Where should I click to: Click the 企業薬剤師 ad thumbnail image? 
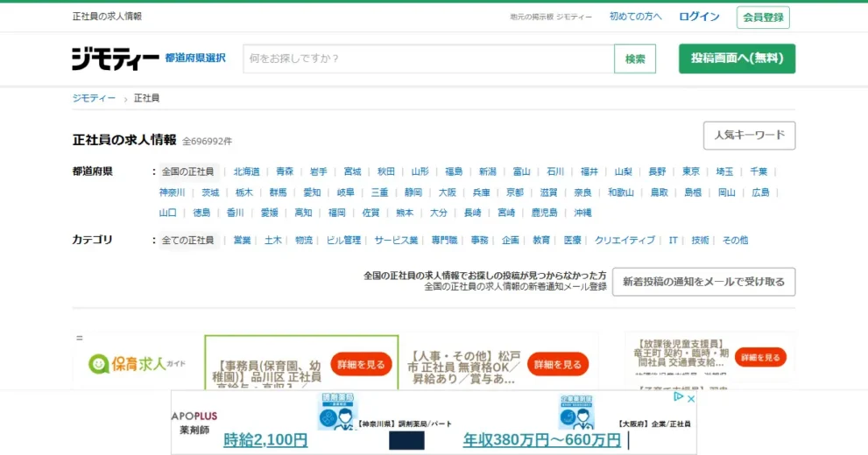coord(576,412)
